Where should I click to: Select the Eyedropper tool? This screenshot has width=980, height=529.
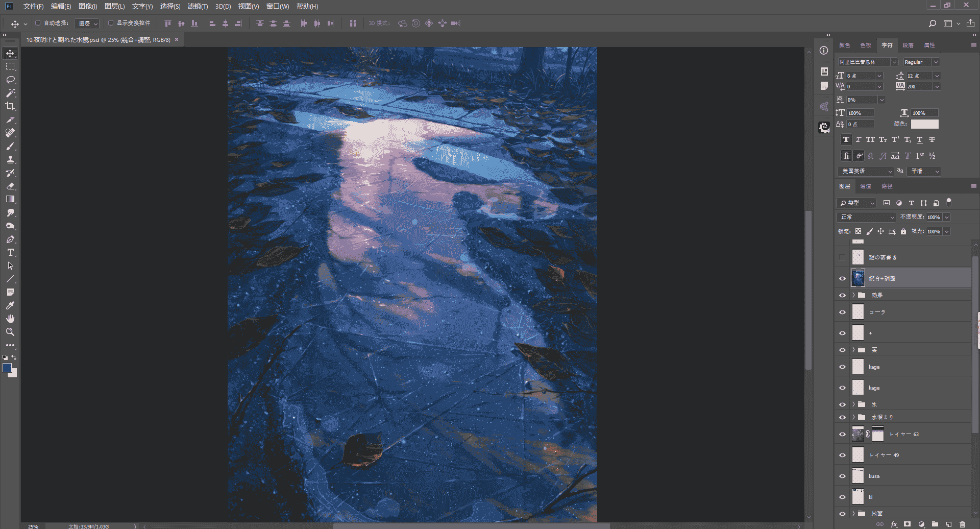10,305
